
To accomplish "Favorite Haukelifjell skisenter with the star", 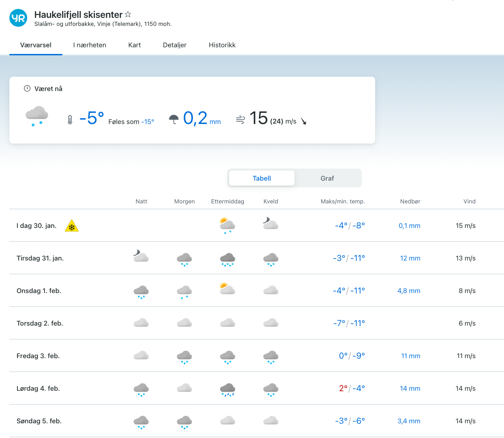I will (x=128, y=15).
